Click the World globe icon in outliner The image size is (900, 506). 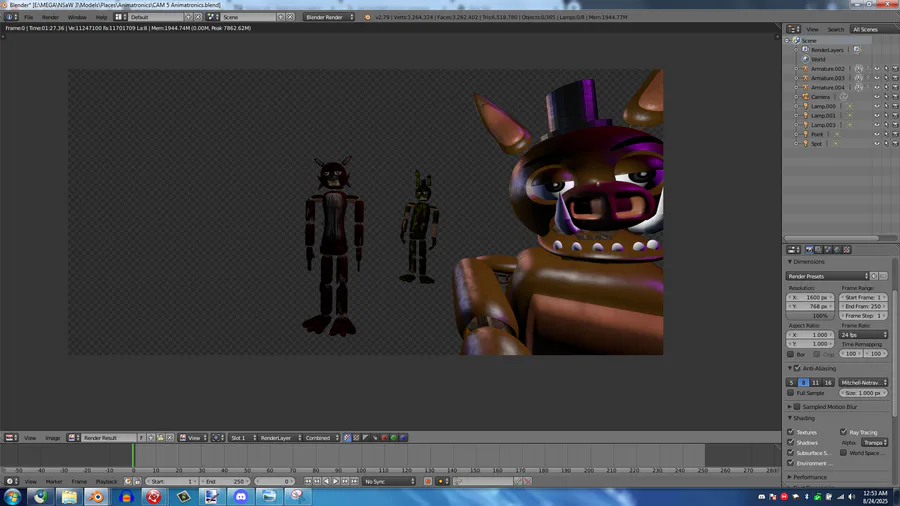[x=805, y=59]
